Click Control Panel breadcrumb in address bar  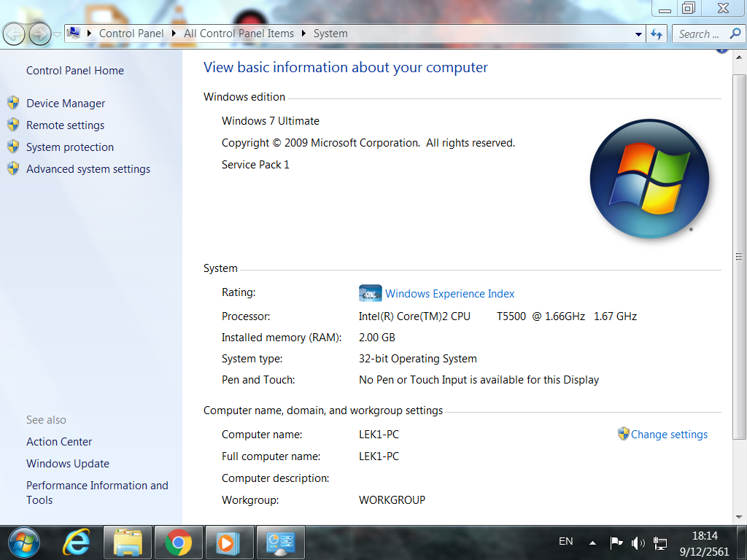tap(131, 34)
